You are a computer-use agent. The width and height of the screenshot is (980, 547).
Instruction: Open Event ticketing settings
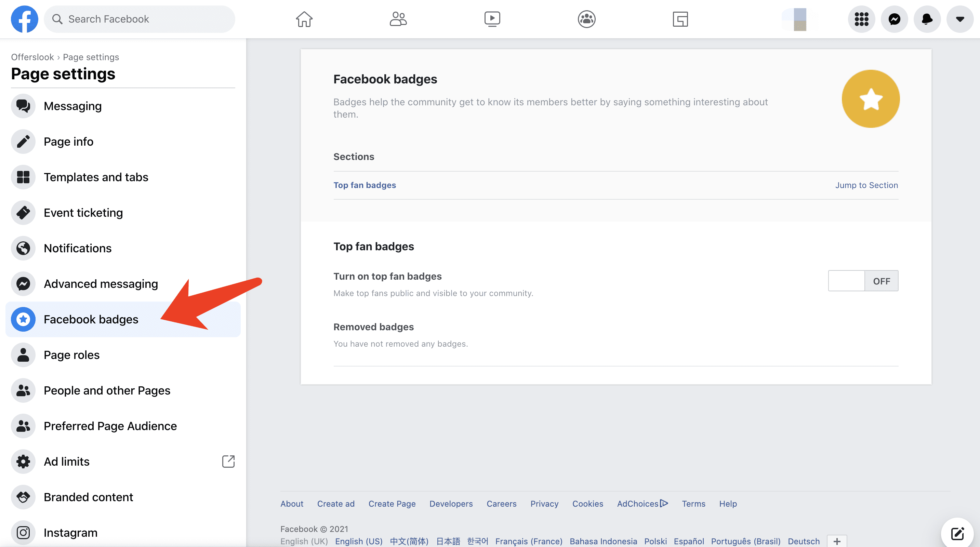83,213
